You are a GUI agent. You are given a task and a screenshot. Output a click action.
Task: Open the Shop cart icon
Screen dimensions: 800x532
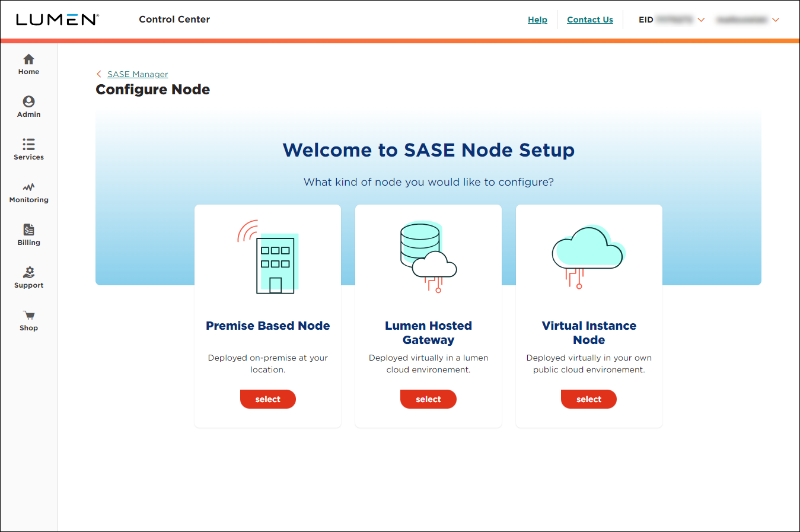pyautogui.click(x=28, y=319)
